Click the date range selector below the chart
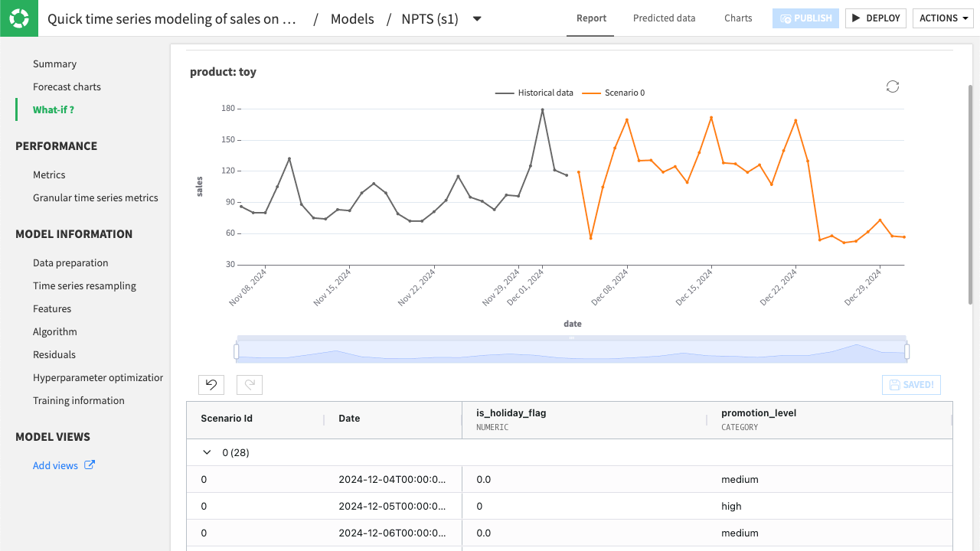Viewport: 980px width, 551px height. [x=572, y=348]
